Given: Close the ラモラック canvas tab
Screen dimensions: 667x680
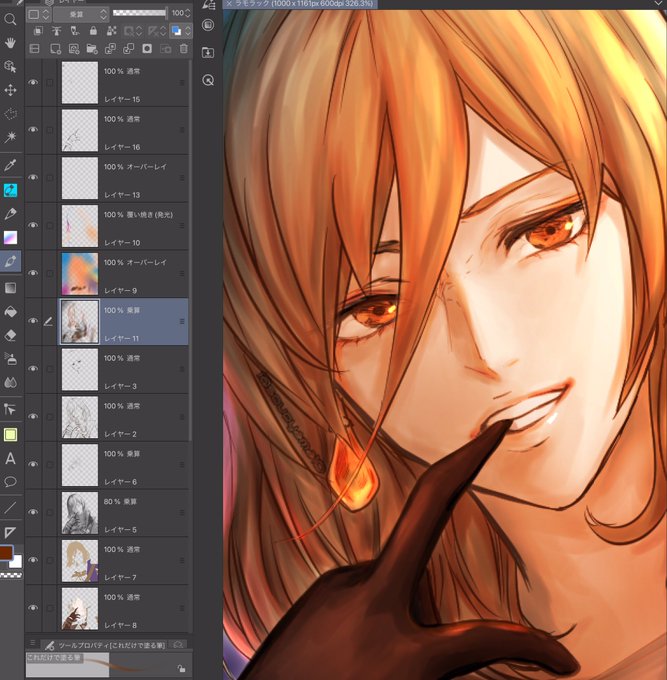Looking at the screenshot, I should 229,4.
